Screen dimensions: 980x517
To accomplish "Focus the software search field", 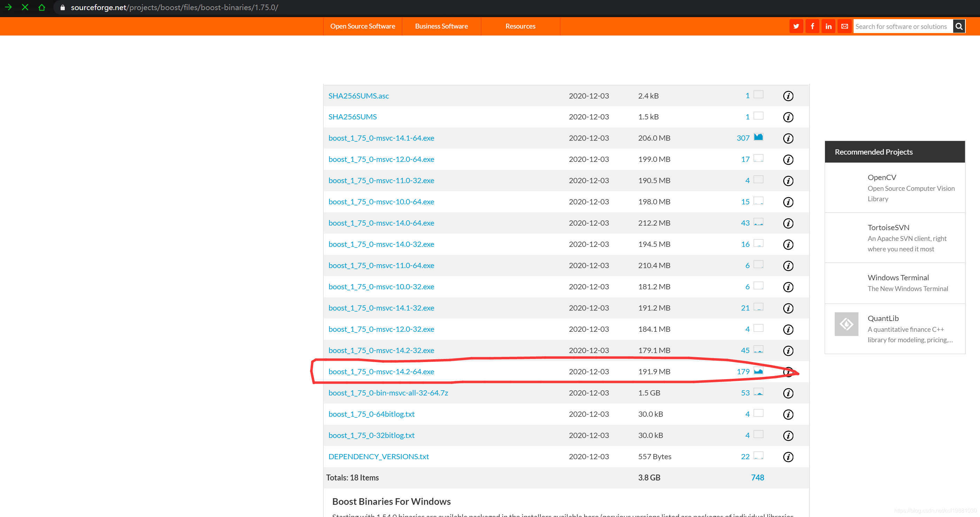I will [902, 26].
